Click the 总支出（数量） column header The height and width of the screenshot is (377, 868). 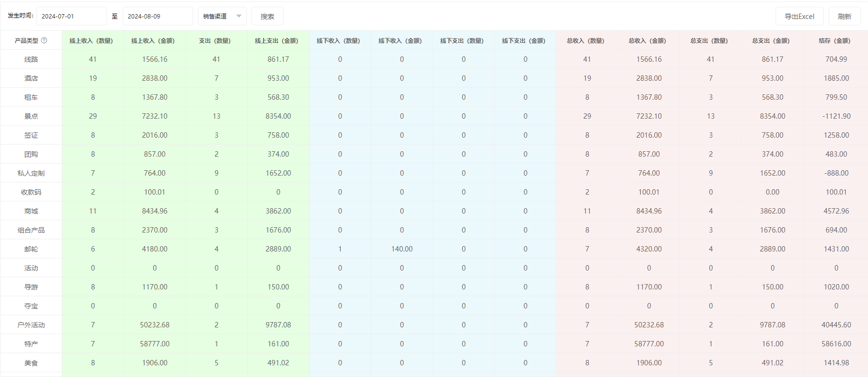pyautogui.click(x=709, y=41)
